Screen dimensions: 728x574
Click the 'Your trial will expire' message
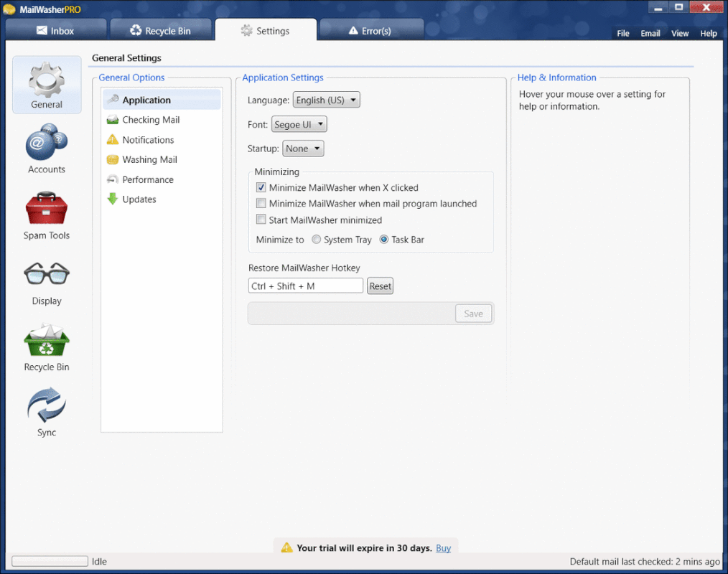click(364, 548)
